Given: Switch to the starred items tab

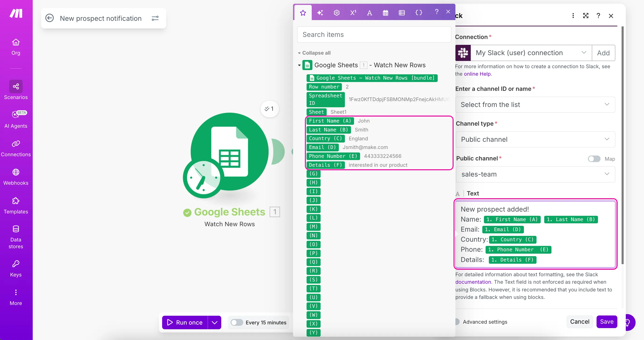Looking at the screenshot, I should coord(303,13).
